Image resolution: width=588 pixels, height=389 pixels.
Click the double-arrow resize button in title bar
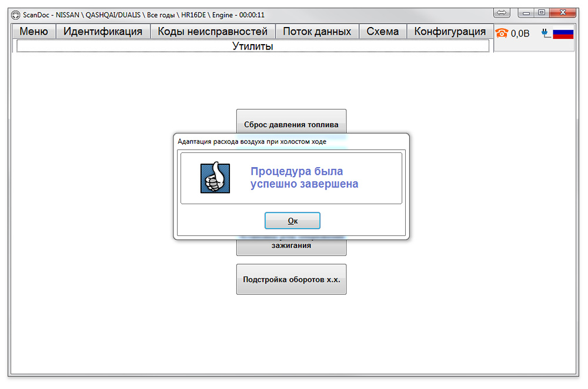(502, 13)
